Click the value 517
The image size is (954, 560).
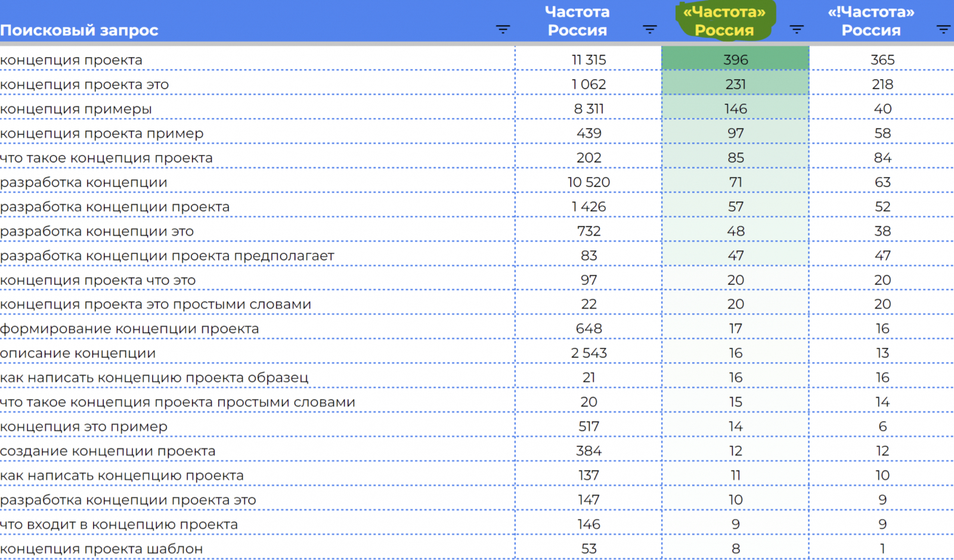click(x=588, y=427)
